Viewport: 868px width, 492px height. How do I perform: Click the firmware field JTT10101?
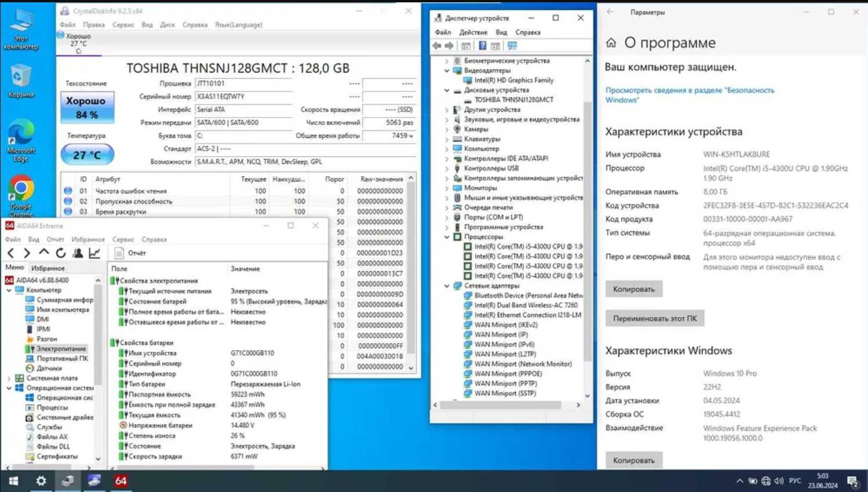pos(244,83)
